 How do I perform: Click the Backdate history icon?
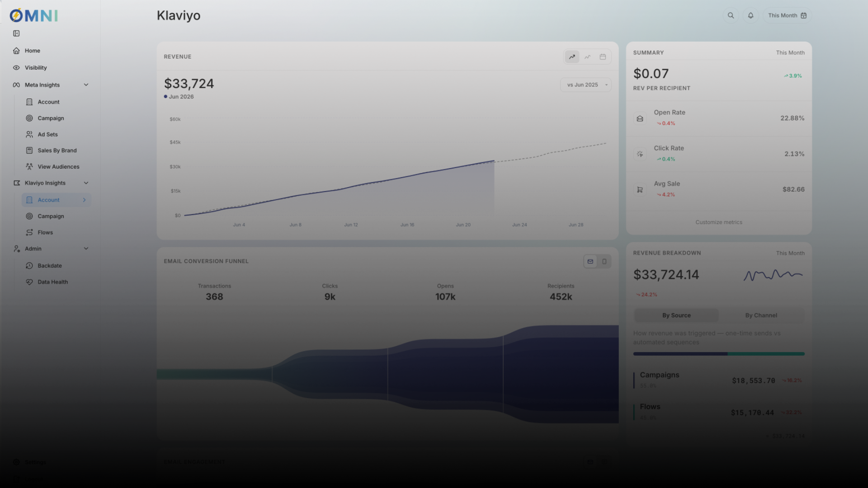click(x=29, y=266)
